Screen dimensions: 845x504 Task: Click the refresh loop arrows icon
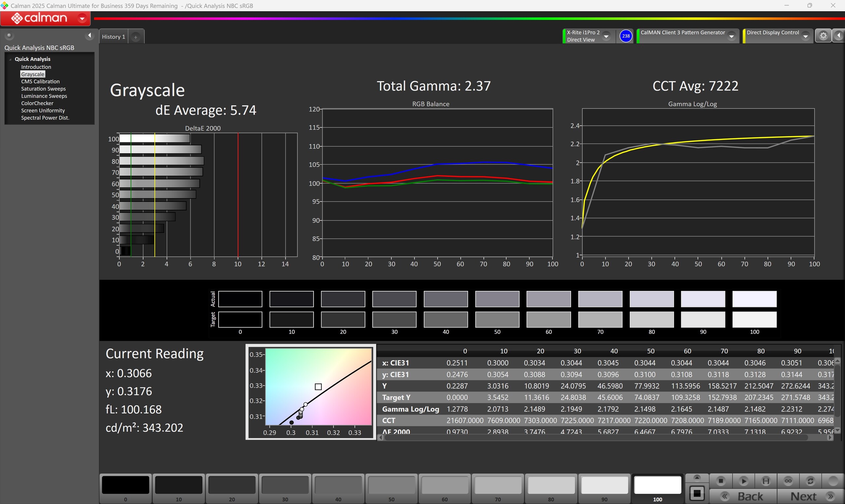tap(810, 481)
